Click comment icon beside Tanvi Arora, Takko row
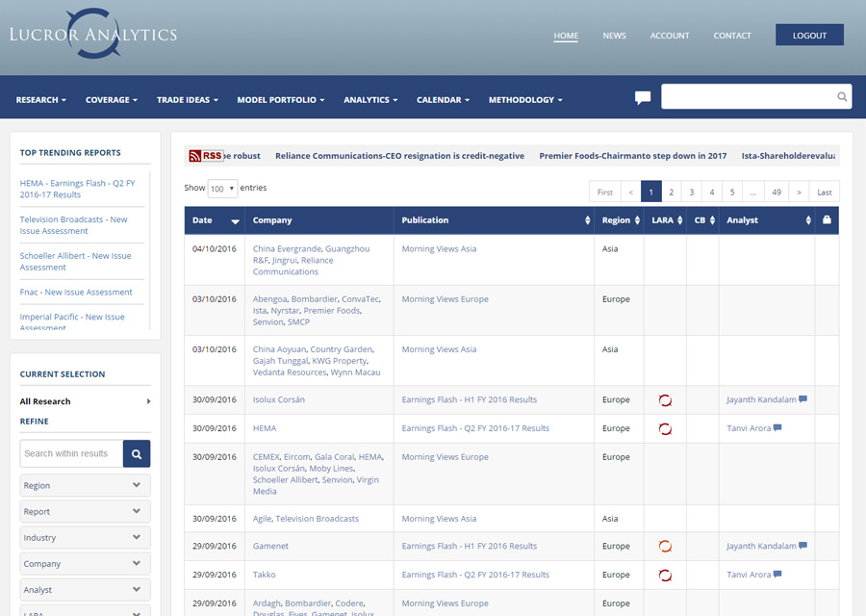This screenshot has width=866, height=616. (777, 574)
